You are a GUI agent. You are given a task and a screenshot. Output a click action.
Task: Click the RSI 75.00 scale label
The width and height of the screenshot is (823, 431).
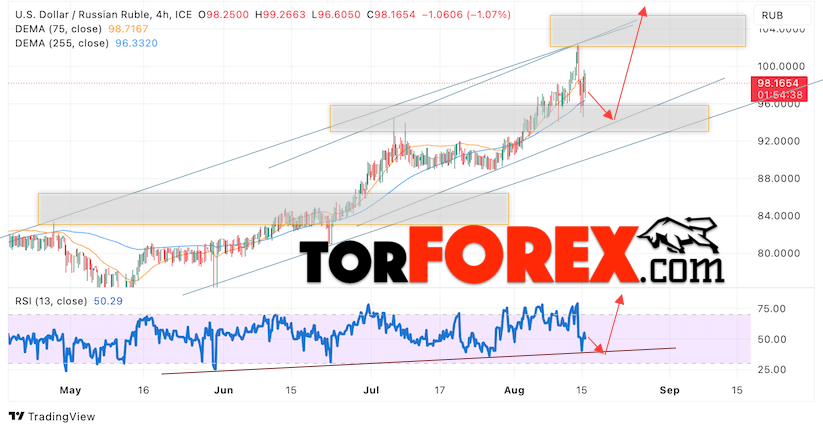pos(772,309)
